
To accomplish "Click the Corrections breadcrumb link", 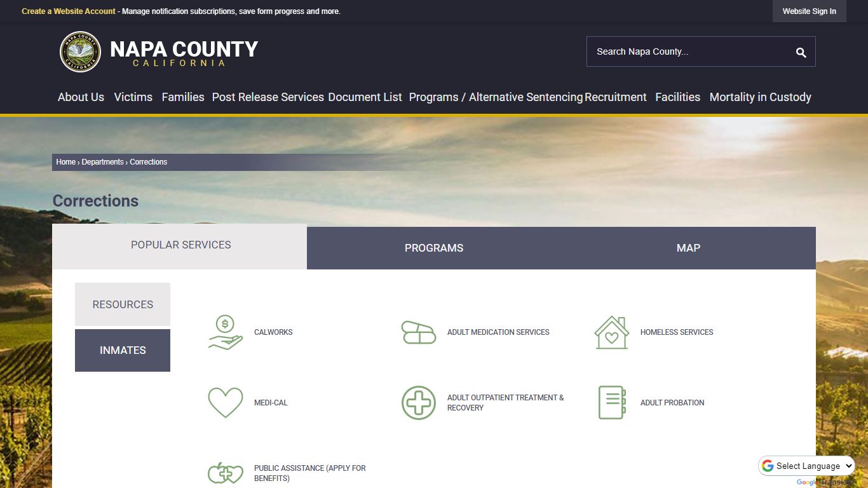I will point(149,162).
